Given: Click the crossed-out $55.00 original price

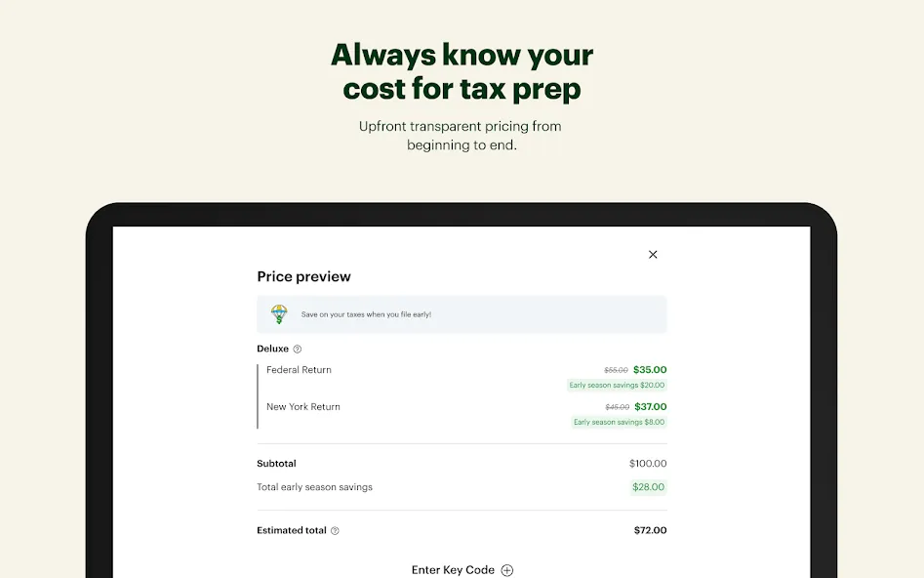Looking at the screenshot, I should [616, 370].
